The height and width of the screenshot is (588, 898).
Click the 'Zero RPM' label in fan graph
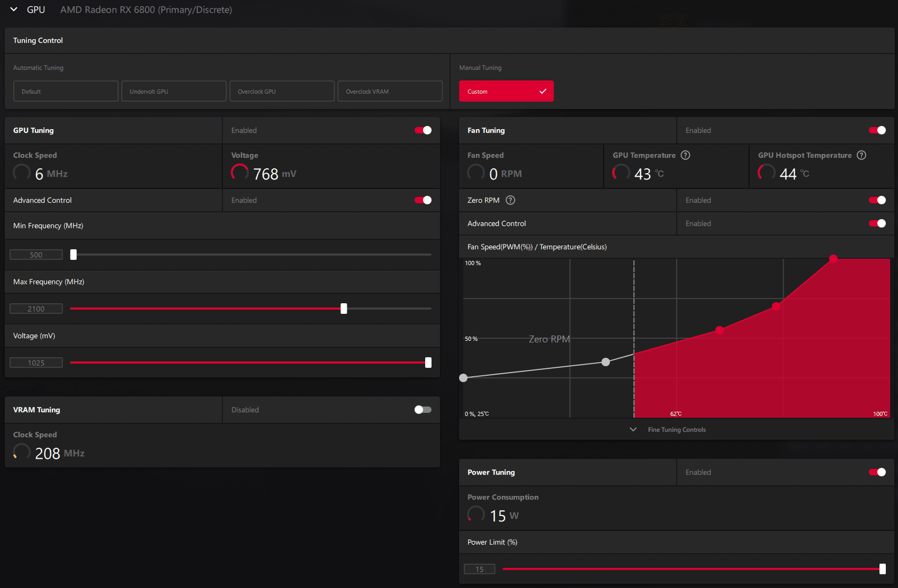549,339
